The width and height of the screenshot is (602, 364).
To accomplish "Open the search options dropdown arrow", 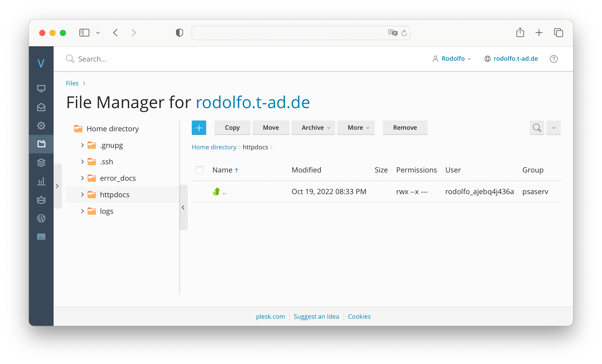I will (554, 128).
